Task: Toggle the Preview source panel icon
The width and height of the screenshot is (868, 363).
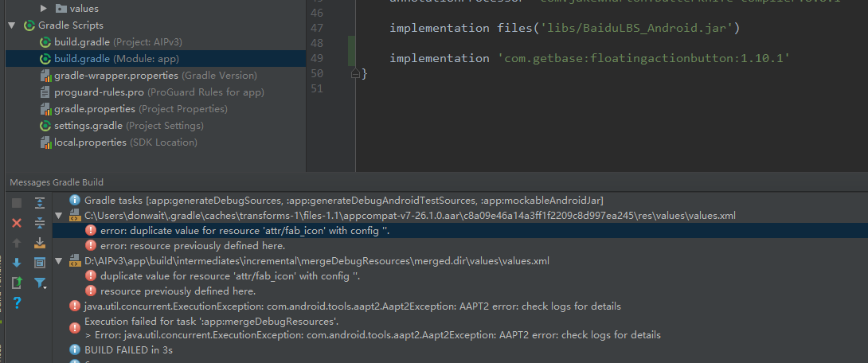Action: (39, 263)
